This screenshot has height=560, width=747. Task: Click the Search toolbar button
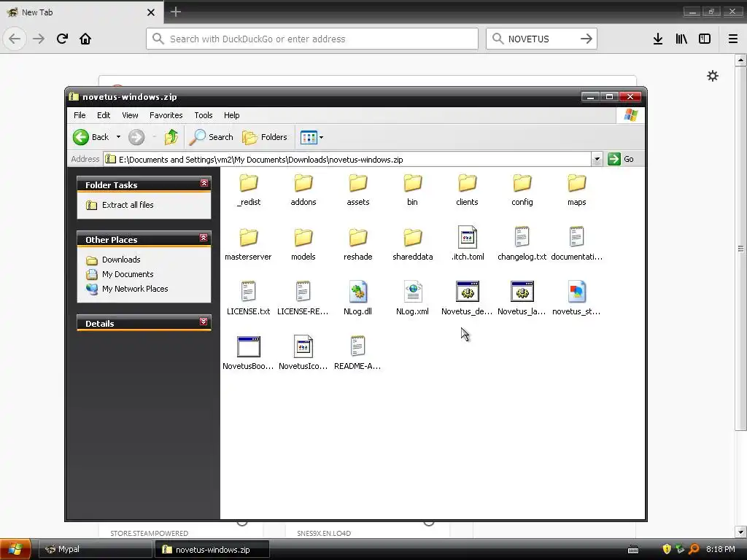[211, 137]
